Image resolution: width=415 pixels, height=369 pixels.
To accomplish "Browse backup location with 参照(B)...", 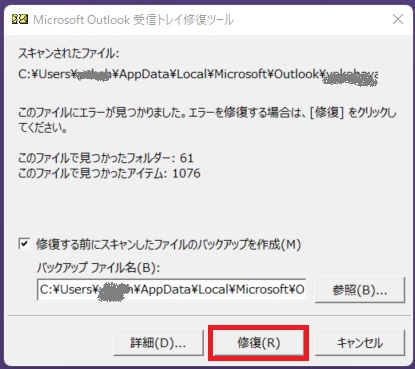I will (x=360, y=290).
